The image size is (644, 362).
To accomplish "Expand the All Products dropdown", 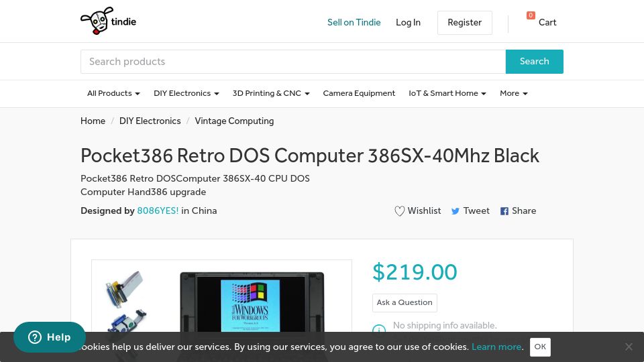I will click(x=113, y=93).
